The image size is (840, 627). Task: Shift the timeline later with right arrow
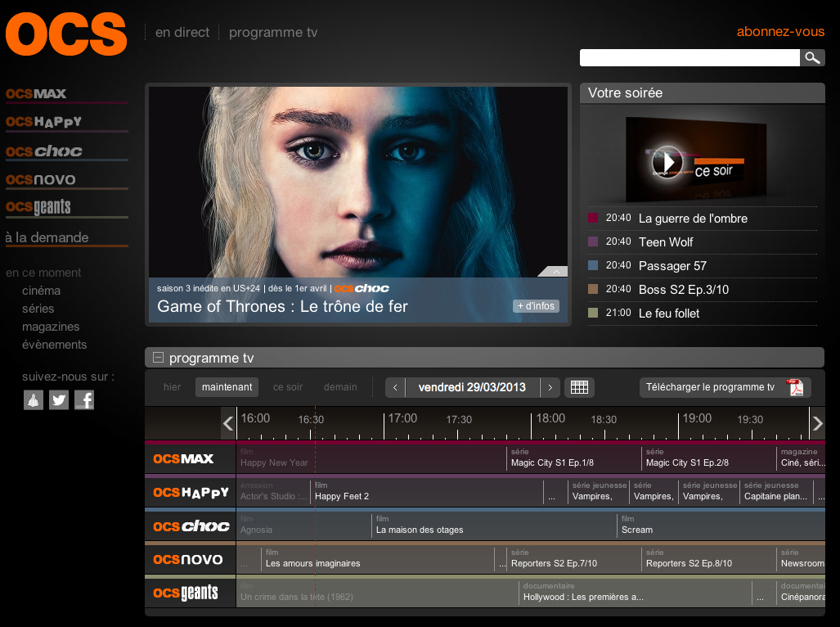pyautogui.click(x=817, y=423)
